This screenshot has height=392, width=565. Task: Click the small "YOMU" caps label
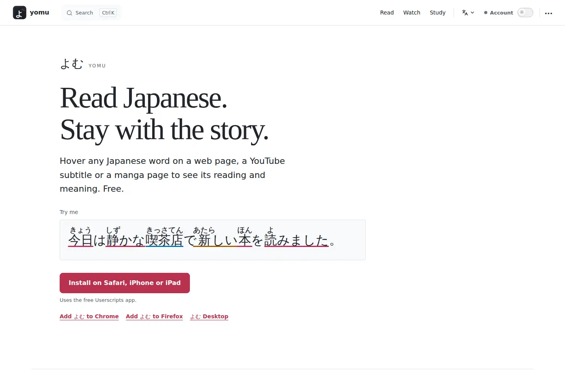coord(97,66)
